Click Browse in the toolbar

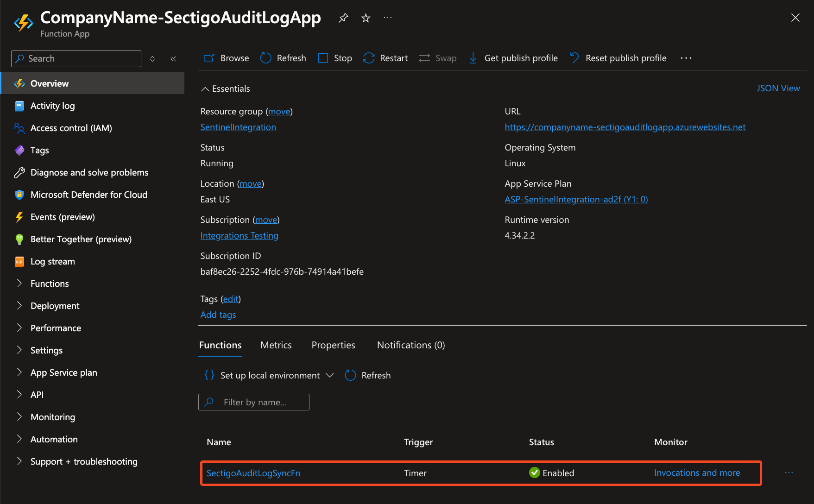coord(227,58)
